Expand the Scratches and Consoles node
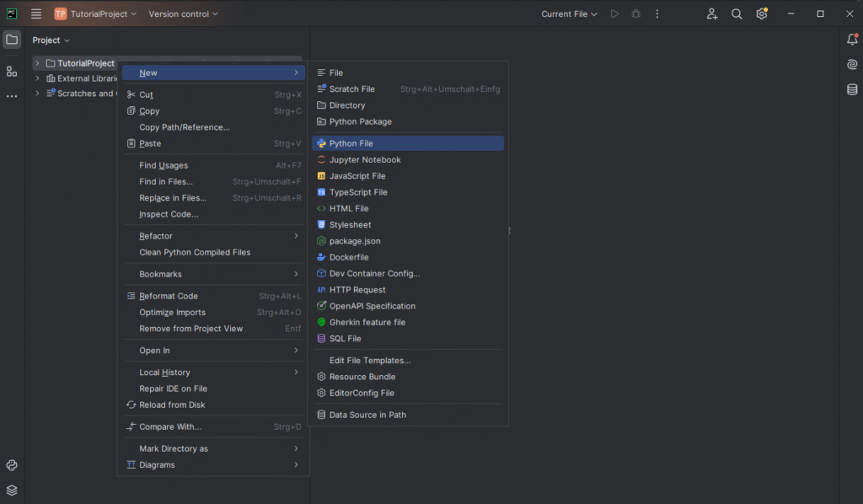This screenshot has height=504, width=863. click(37, 94)
